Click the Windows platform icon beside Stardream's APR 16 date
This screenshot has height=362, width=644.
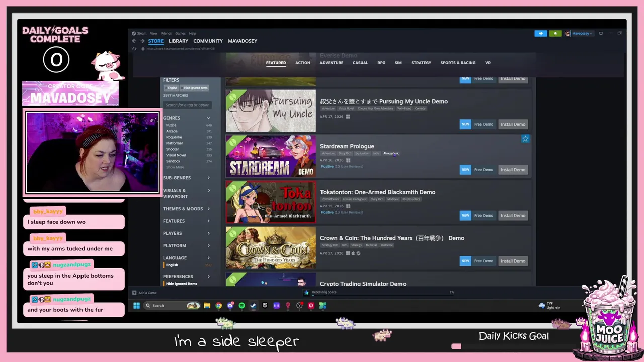[348, 160]
